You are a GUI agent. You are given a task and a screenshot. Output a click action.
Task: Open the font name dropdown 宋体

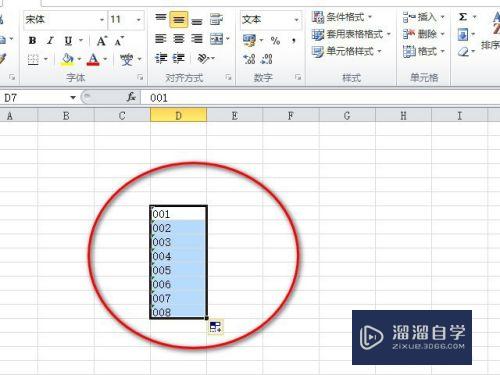(102, 20)
